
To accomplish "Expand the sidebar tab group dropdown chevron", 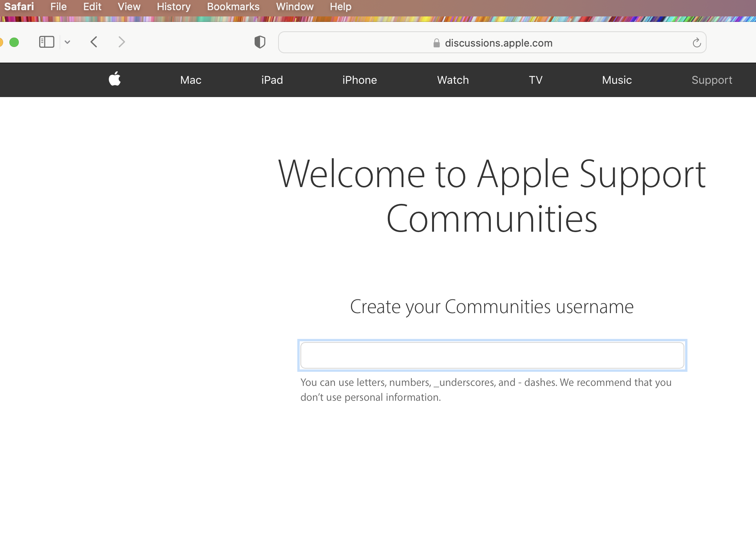I will (67, 42).
